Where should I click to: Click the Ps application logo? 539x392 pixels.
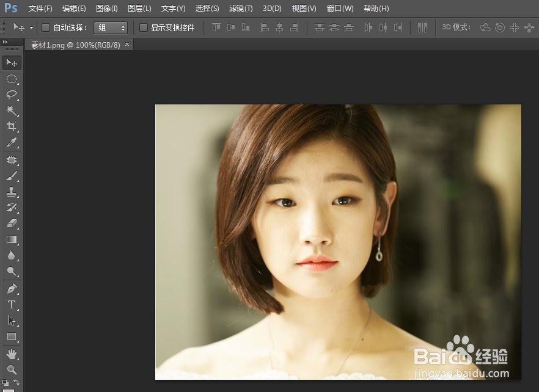(10, 7)
